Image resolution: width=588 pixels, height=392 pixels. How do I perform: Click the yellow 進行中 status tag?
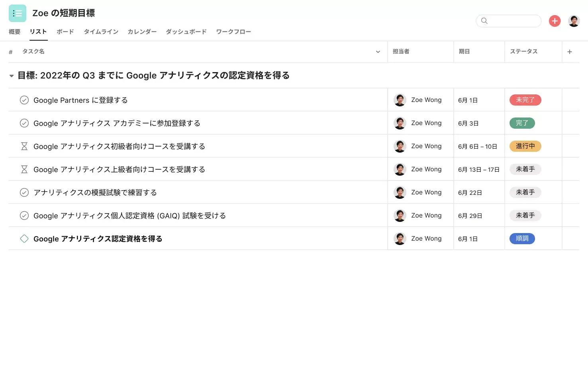[x=525, y=146]
